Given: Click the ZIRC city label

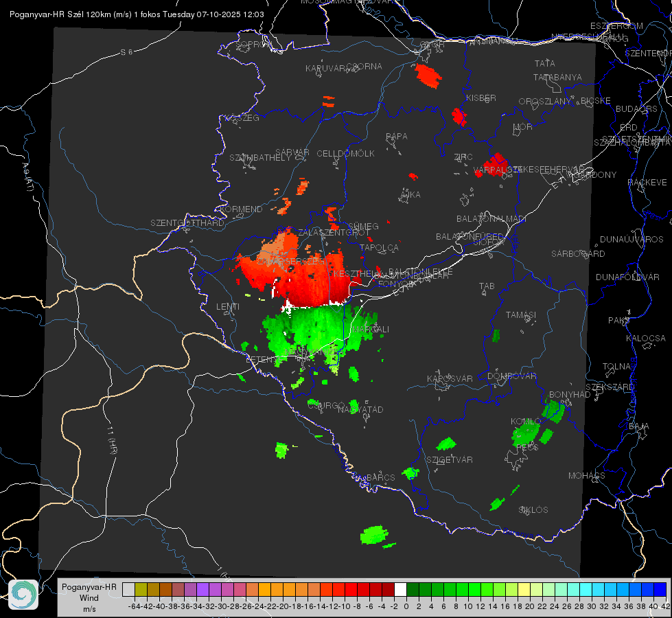Looking at the screenshot, I should pos(463,157).
